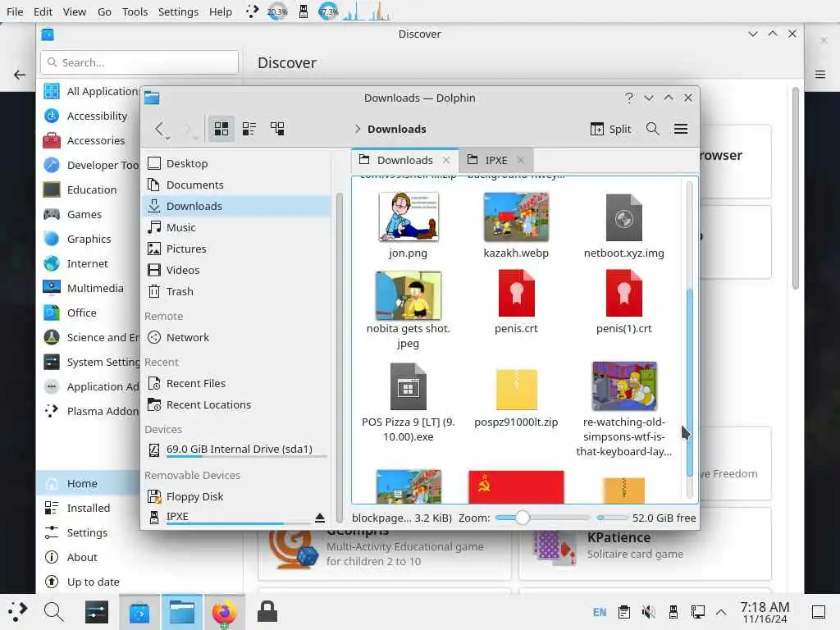Switch Dolphin to Compact view mode

coord(249,129)
